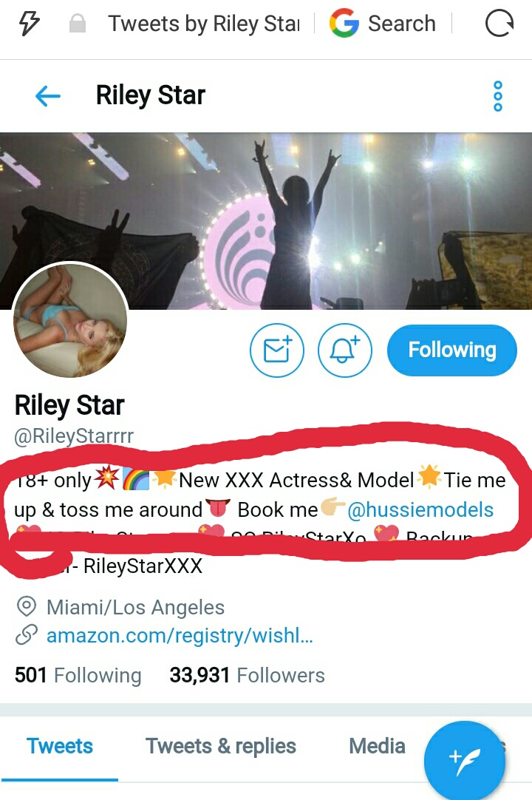
Task: Open the @hussiemodels mention link
Action: pos(420,509)
